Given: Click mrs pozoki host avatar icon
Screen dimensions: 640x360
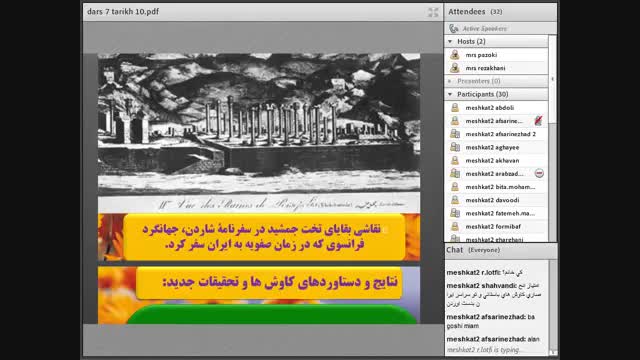Looking at the screenshot, I should (455, 55).
